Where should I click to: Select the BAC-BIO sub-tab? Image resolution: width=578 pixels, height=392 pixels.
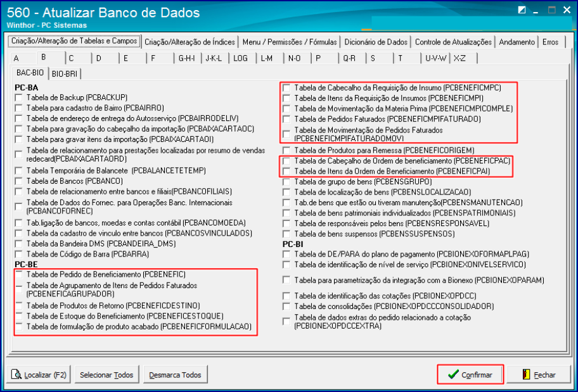[30, 73]
